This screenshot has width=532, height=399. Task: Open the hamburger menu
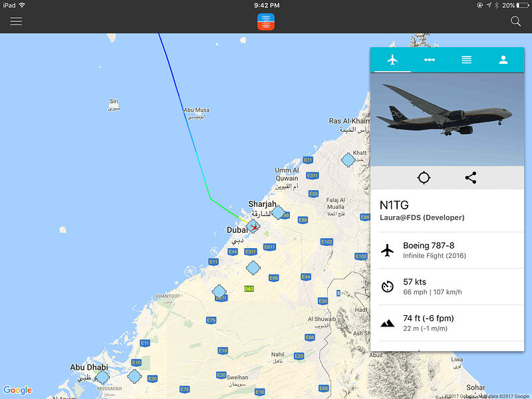click(16, 21)
